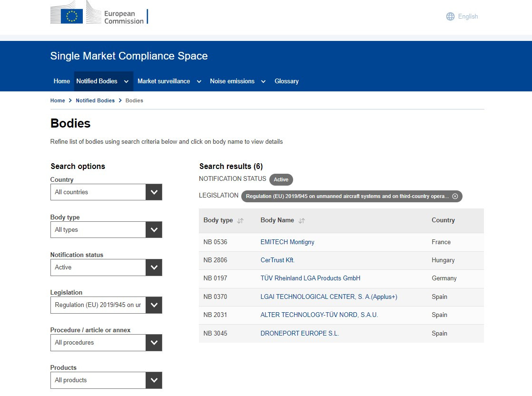Screen dimensions: 532x396
Task: Click the Country column header
Action: click(x=443, y=220)
